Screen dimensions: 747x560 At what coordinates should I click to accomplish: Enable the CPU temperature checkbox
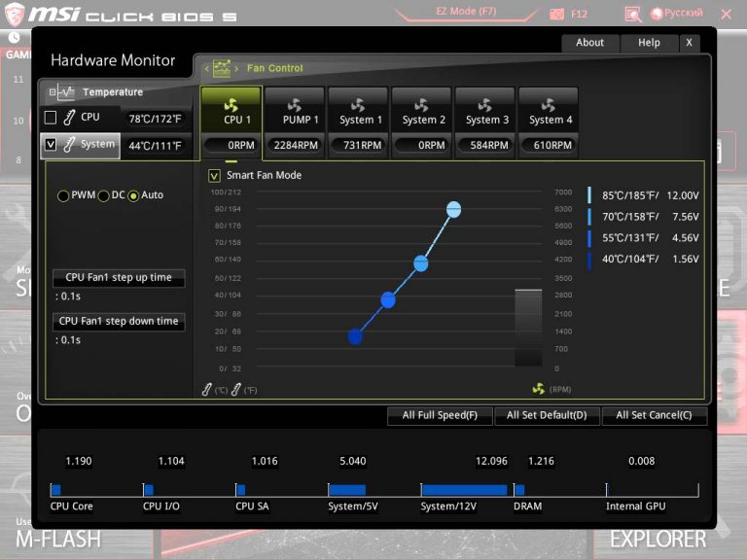click(x=51, y=117)
